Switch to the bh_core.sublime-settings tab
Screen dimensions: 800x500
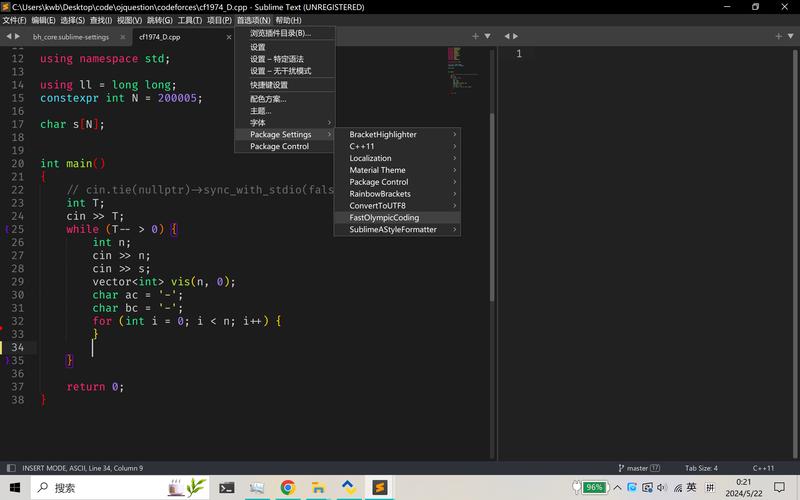coord(70,37)
